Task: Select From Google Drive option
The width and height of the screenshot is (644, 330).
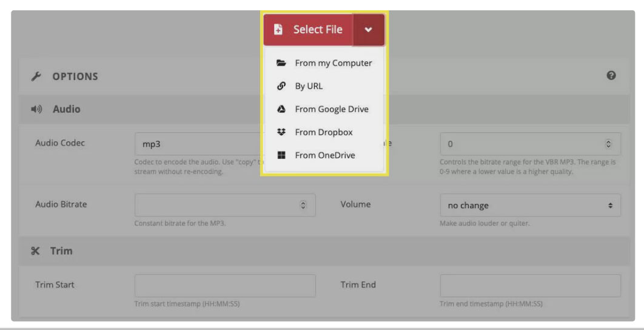Action: point(324,109)
